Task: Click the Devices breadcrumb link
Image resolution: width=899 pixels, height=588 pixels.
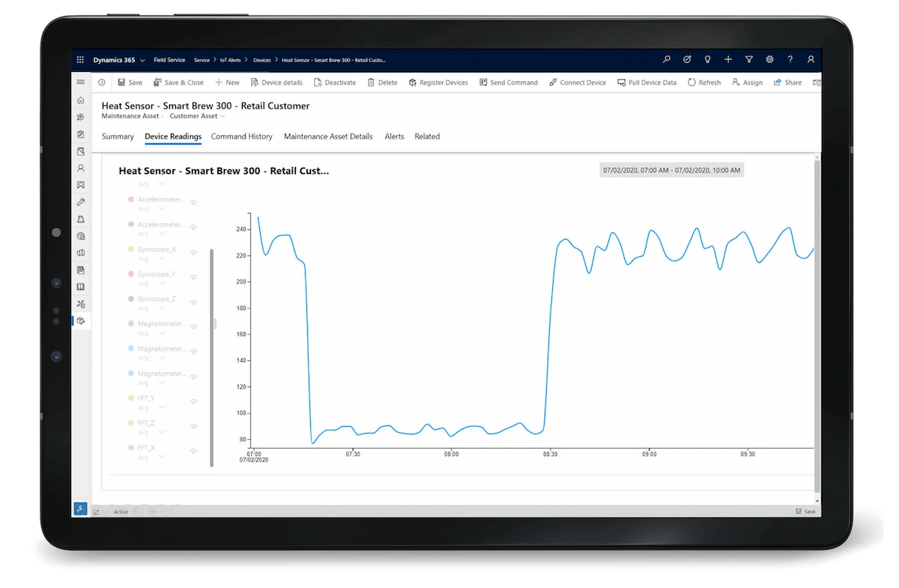Action: tap(262, 60)
